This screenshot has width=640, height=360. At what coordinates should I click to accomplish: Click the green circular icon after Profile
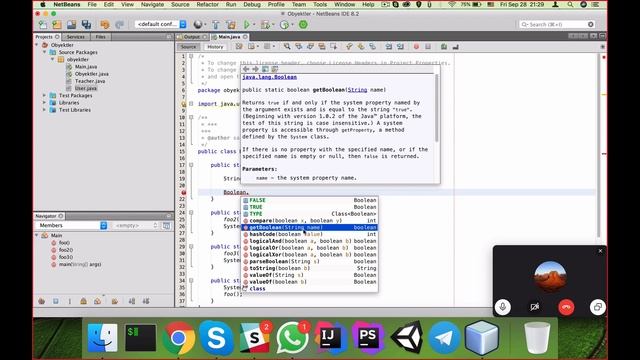coord(303,24)
